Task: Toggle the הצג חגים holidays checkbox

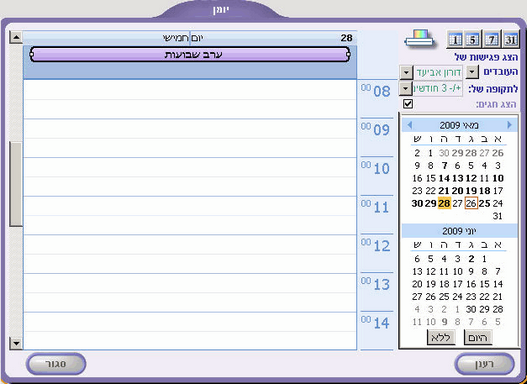Action: (408, 104)
